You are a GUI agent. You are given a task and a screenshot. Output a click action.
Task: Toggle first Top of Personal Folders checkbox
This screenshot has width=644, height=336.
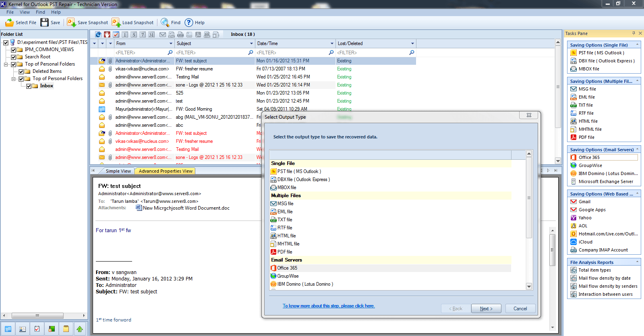(14, 64)
